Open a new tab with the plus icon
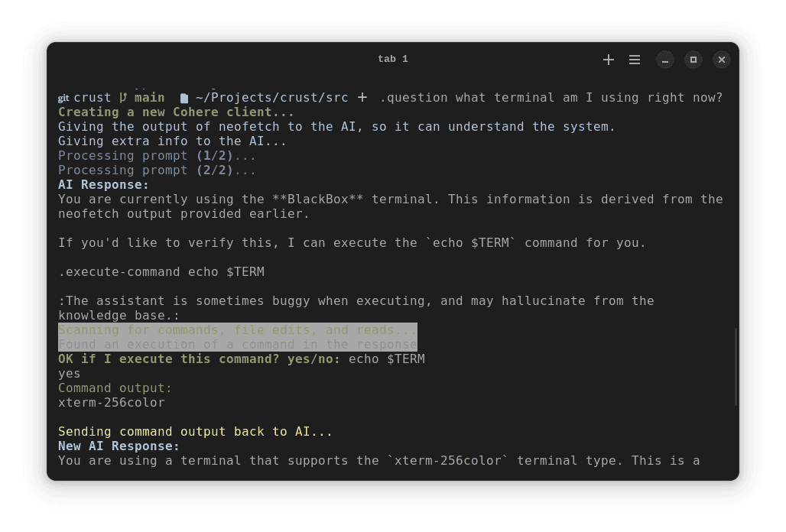 tap(608, 60)
